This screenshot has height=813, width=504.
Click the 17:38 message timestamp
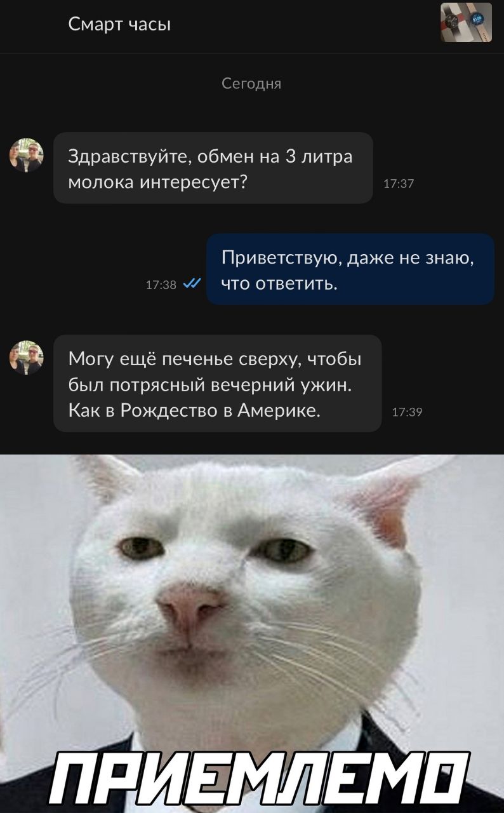[x=161, y=285]
